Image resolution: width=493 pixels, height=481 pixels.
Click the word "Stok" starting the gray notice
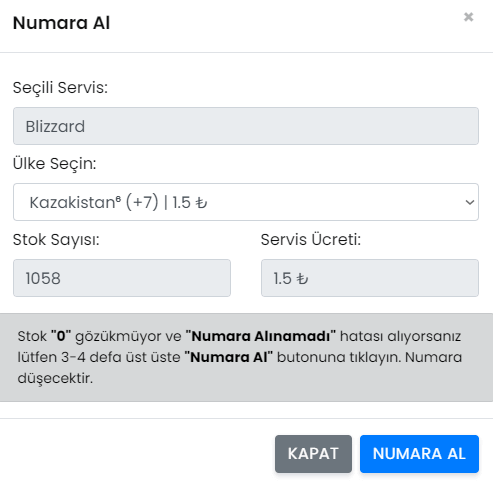[x=32, y=336]
